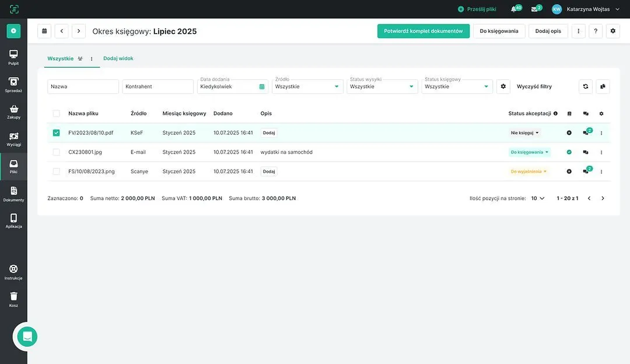
Task: Click the Dodaj widok tab
Action: coord(118,58)
